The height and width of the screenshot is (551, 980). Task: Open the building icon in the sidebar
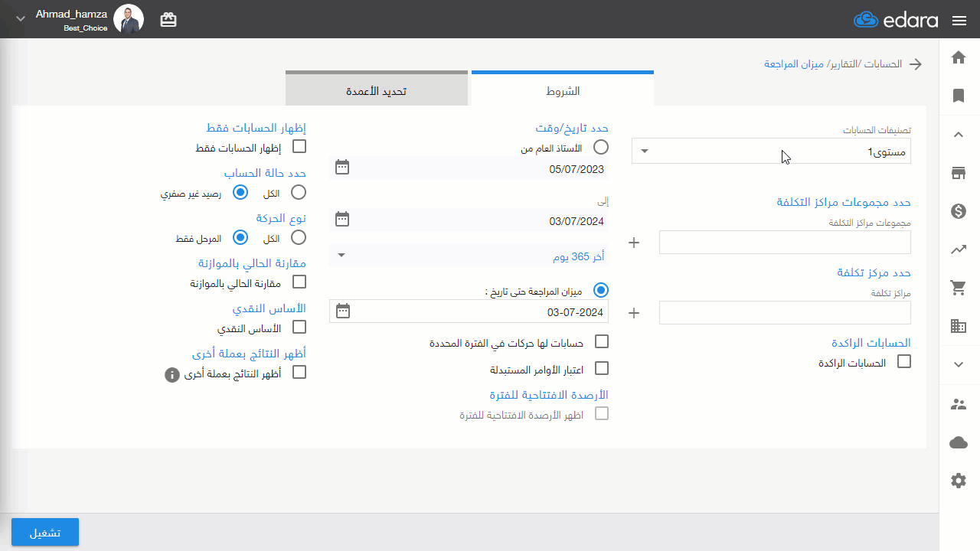(958, 326)
